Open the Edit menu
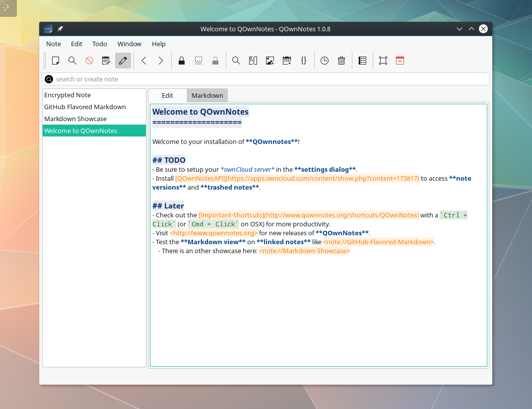Viewport: 532px width, 409px height. tap(77, 44)
